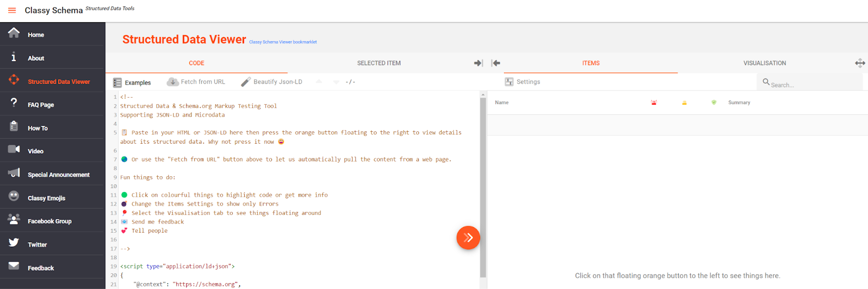Expand left panel with right-arrow icon
The height and width of the screenshot is (289, 868).
(478, 63)
